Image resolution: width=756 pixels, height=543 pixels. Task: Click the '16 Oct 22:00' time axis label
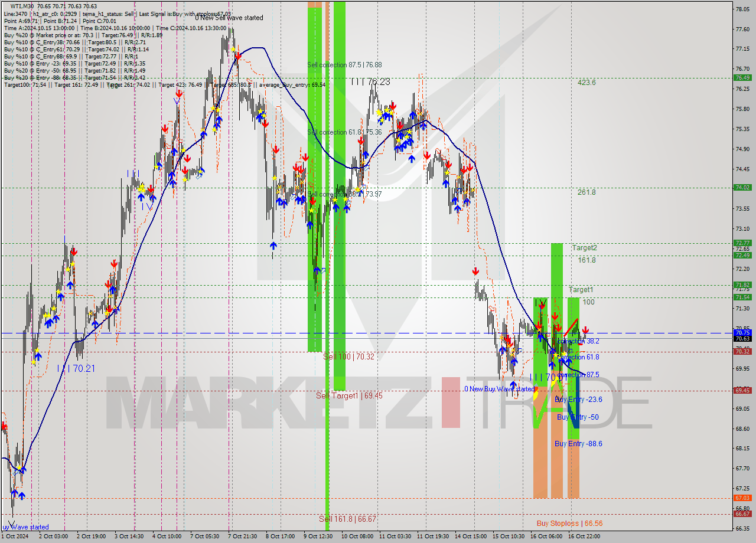584,537
